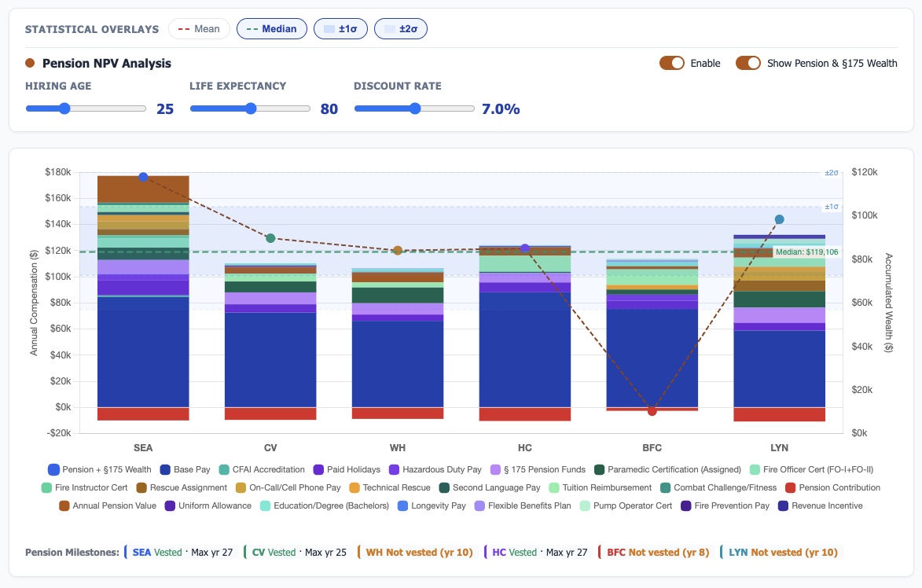Click the 'Median: $119,106' label

[x=806, y=252]
